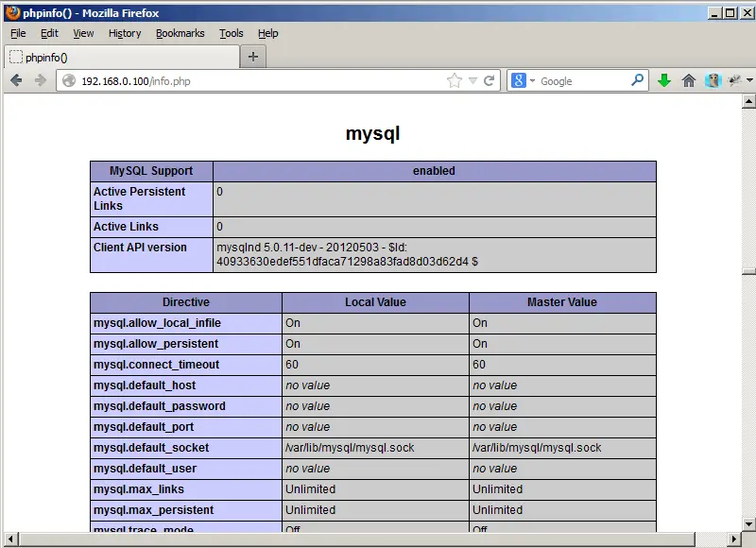Click the vertical scrollbar up arrow

click(x=748, y=101)
